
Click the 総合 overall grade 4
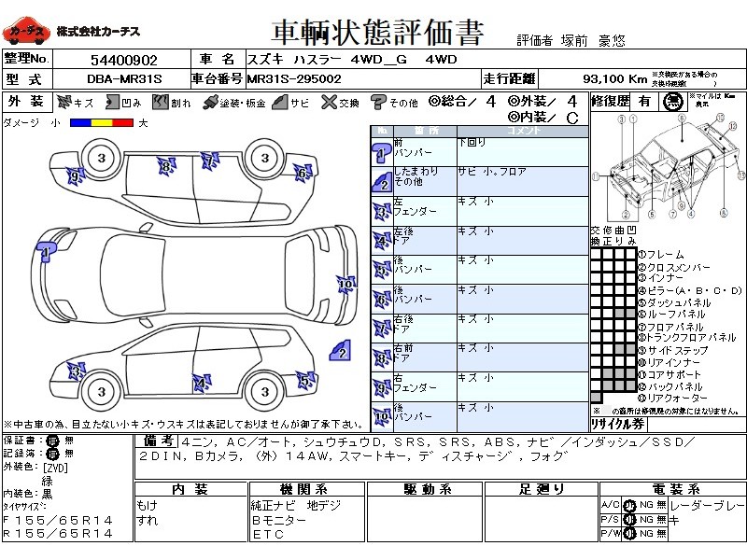coord(491,102)
